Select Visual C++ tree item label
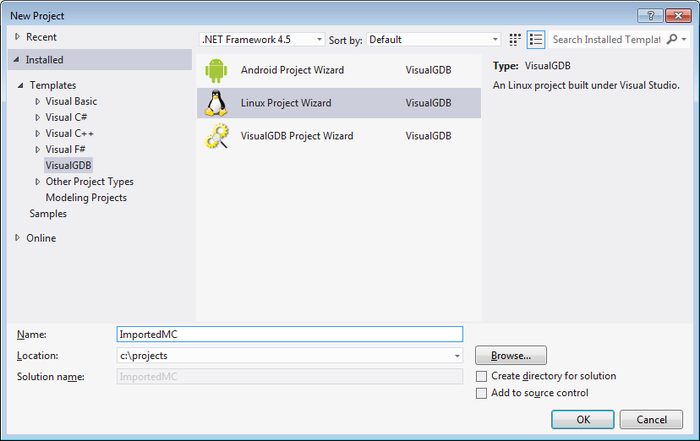This screenshot has height=441, width=700. pos(70,133)
